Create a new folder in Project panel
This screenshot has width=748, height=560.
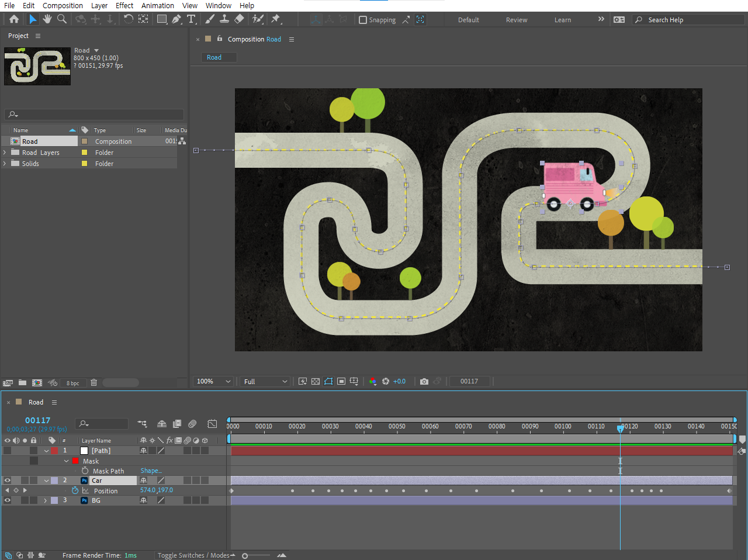click(x=22, y=383)
